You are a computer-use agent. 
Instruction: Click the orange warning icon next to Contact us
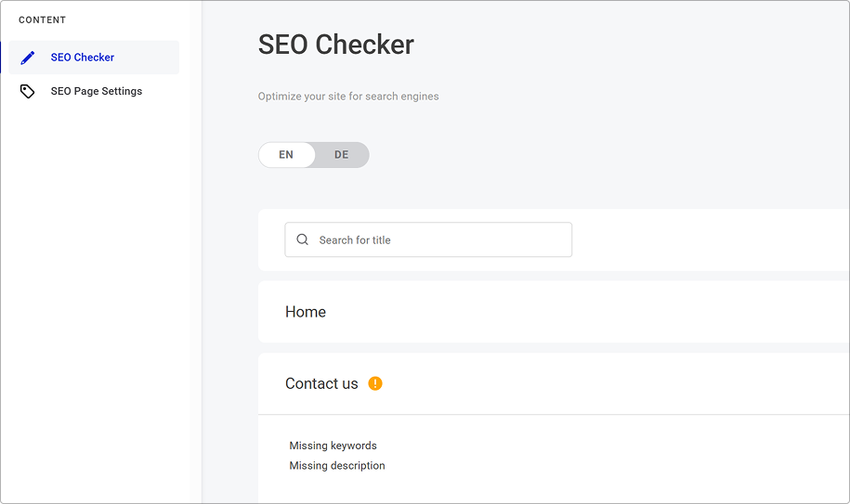click(x=375, y=383)
